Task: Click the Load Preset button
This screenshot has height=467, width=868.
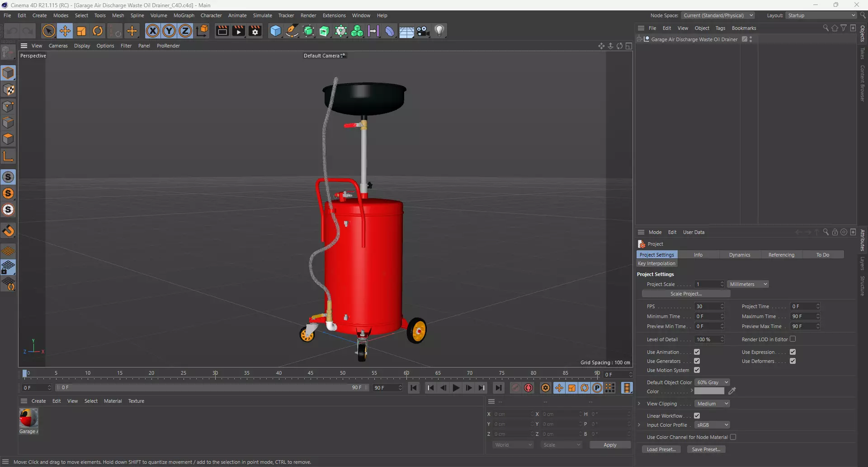Action: coord(661,449)
